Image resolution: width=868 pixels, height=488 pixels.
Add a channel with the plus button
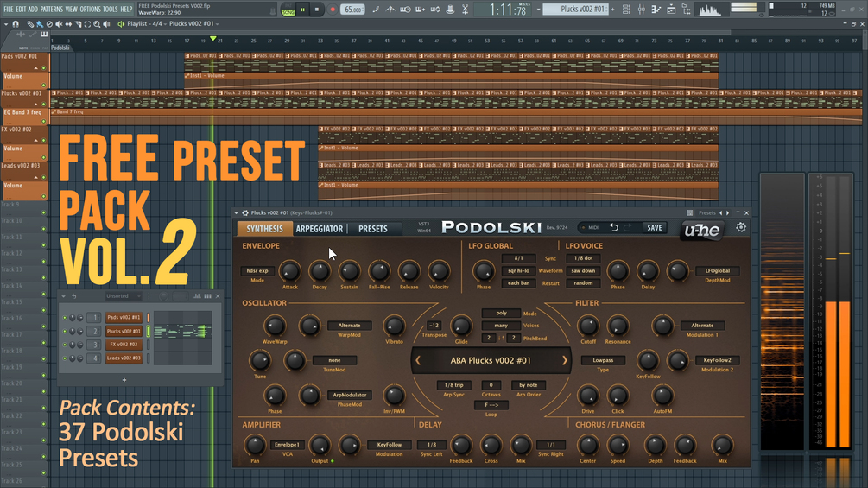click(x=124, y=380)
